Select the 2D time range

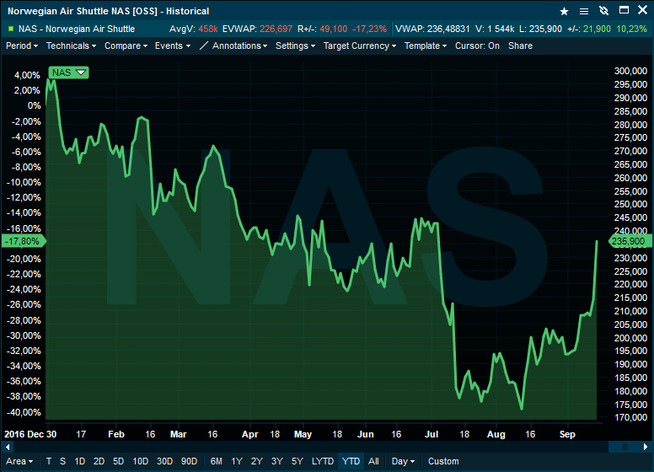point(99,461)
